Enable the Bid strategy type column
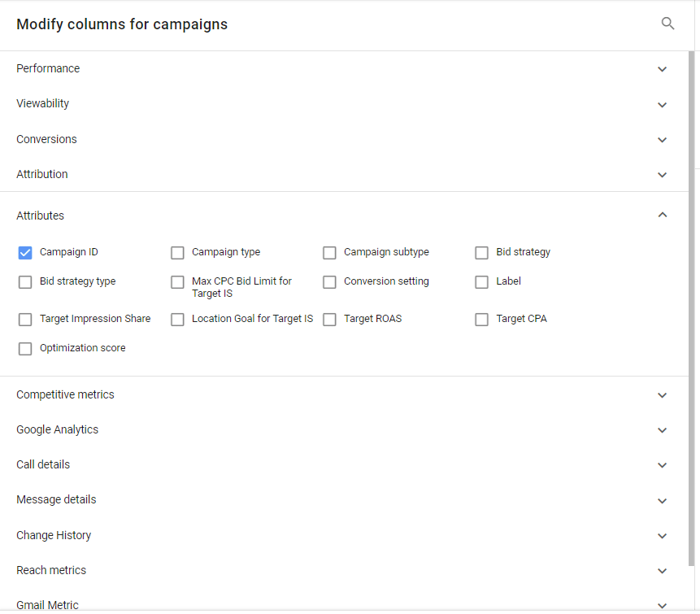Viewport: 700px width, 614px height. (x=24, y=281)
